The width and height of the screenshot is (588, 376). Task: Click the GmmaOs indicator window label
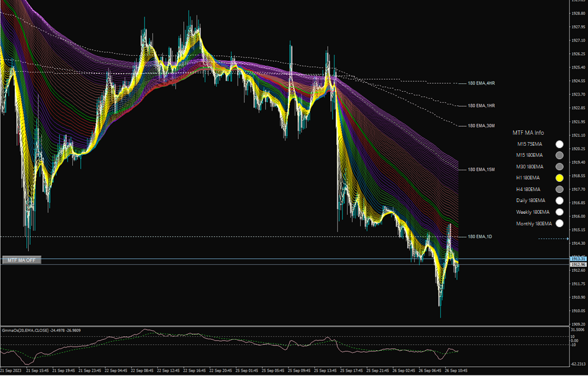pyautogui.click(x=41, y=331)
